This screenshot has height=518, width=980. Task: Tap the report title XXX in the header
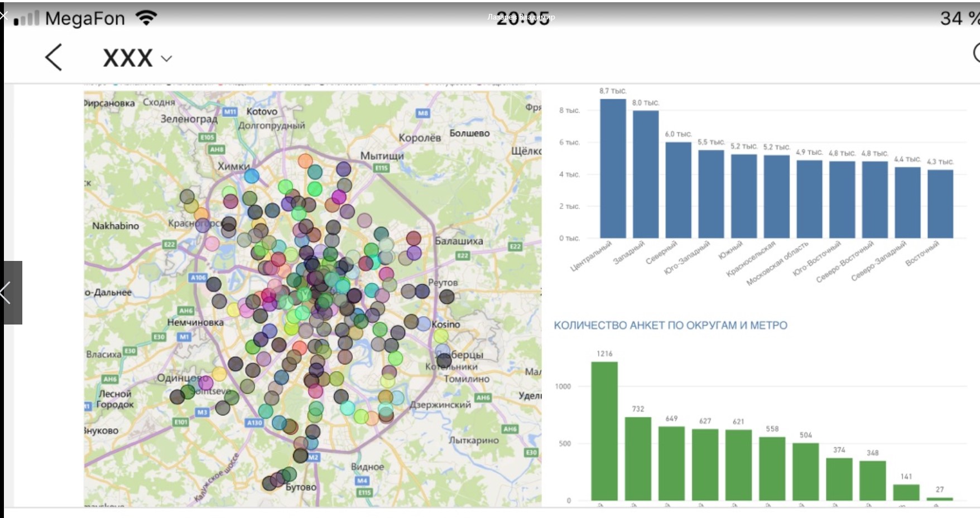pyautogui.click(x=127, y=57)
